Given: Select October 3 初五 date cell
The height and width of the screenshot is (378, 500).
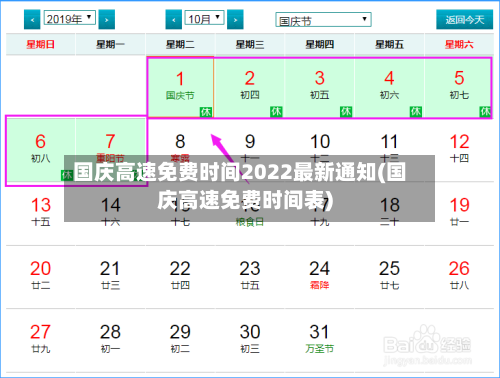Looking at the screenshot, I should [320, 87].
